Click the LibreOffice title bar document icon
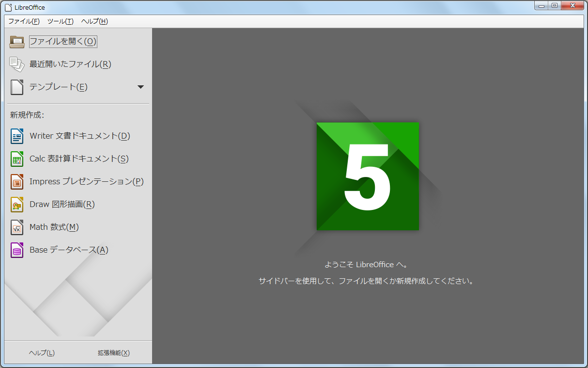 pyautogui.click(x=8, y=7)
